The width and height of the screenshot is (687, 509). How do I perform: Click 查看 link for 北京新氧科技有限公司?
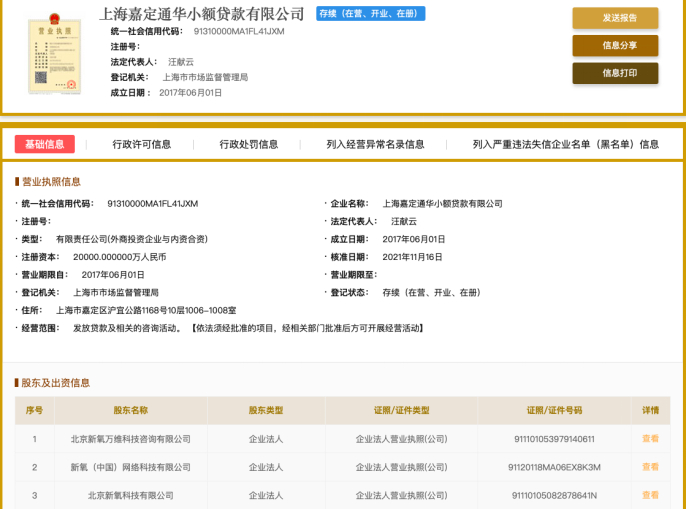[x=650, y=495]
